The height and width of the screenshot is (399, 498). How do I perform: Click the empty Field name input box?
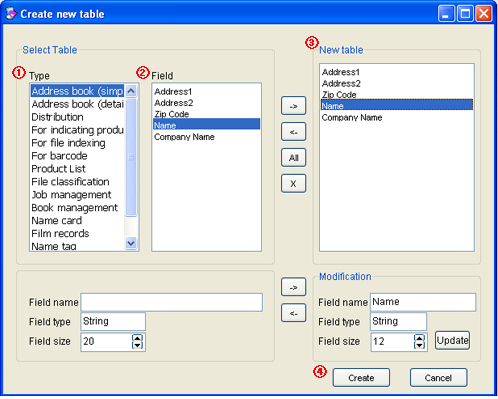click(171, 302)
